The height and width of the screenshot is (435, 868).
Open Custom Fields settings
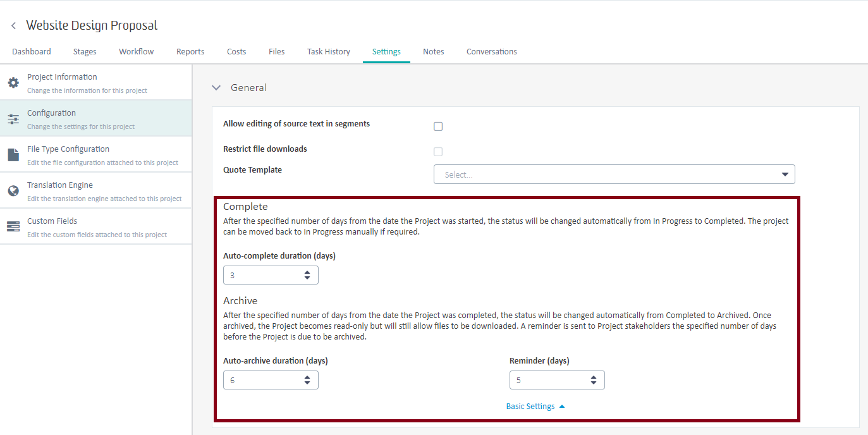pyautogui.click(x=95, y=226)
